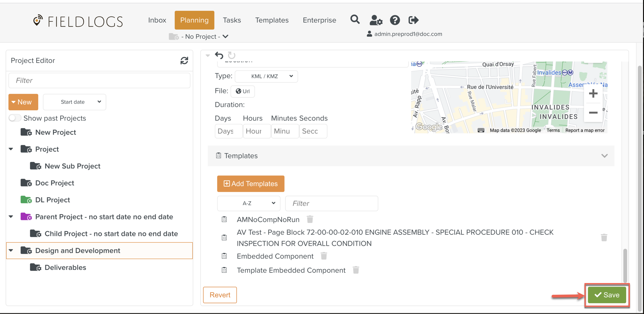Click the Minutes duration field
Image resolution: width=644 pixels, height=314 pixels.
click(285, 131)
